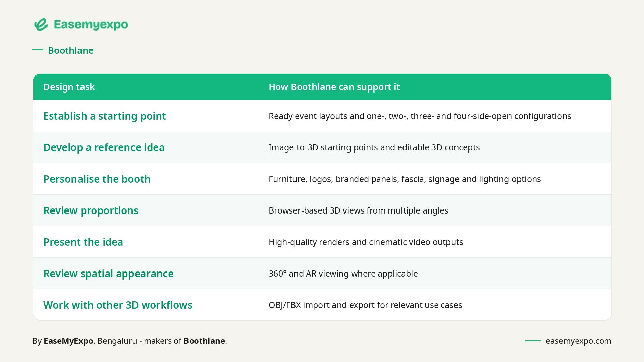Click the bold EaseMyExpo name in footer

[68, 341]
